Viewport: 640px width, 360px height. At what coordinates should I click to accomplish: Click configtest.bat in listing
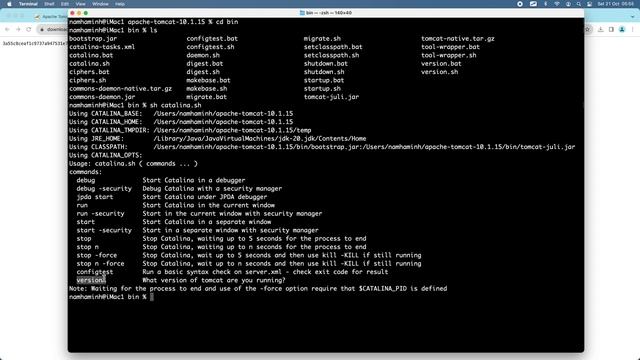(x=212, y=39)
